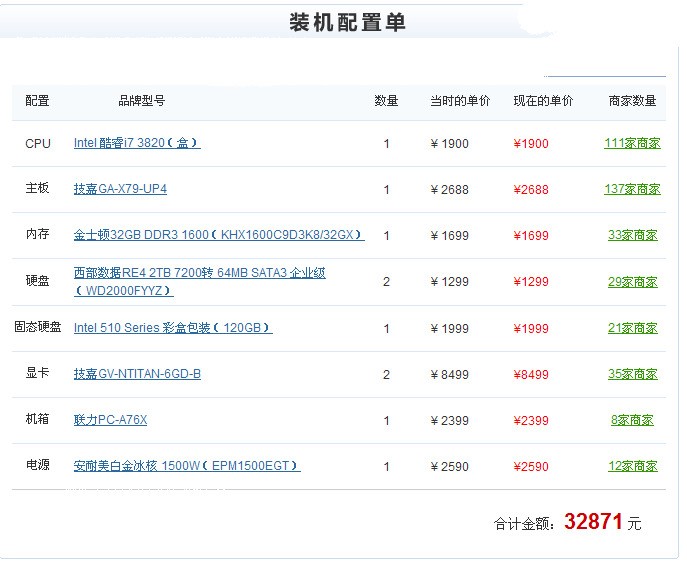Click the 品牌型号 column header

[x=142, y=101]
